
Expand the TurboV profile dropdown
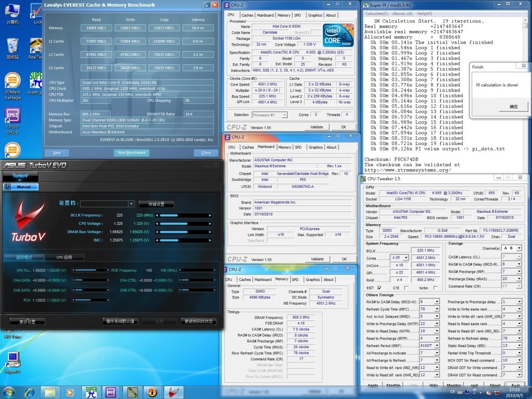pos(131,204)
